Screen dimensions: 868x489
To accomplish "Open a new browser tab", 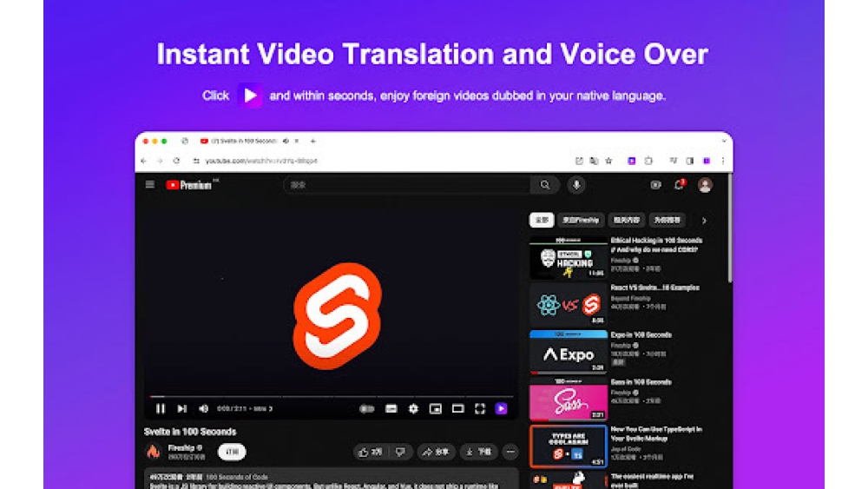I will 312,142.
